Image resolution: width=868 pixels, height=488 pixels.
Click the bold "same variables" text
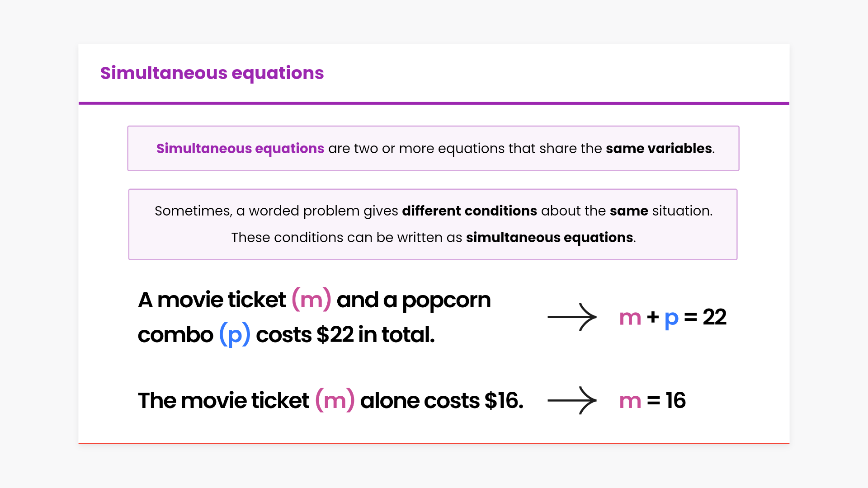pyautogui.click(x=659, y=149)
